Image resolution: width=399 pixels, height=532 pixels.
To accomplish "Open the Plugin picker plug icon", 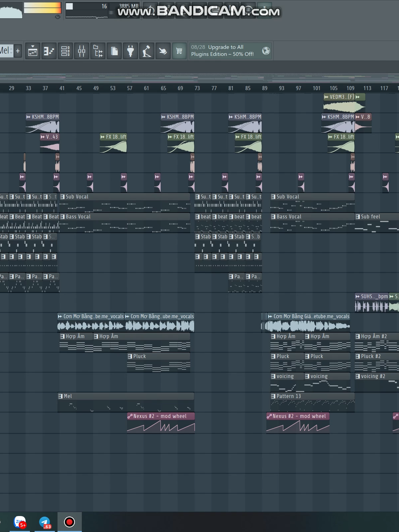I will pos(130,51).
